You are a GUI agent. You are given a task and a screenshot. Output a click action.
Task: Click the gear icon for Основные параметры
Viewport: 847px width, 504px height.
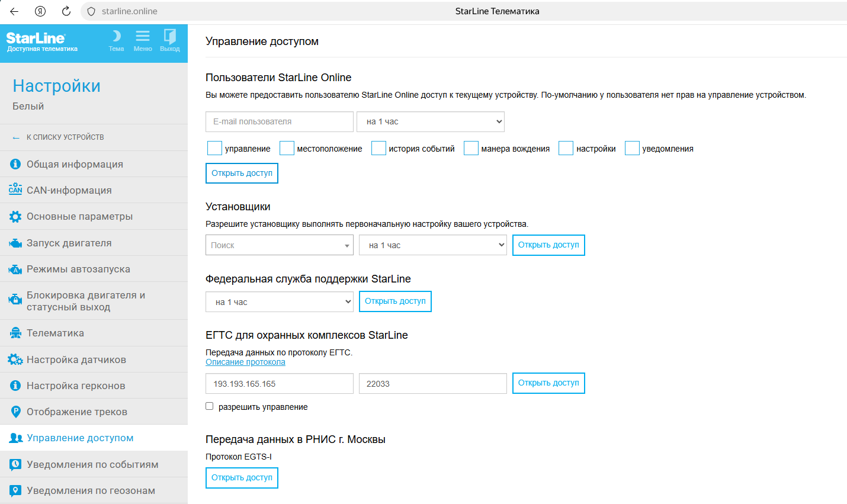(15, 217)
